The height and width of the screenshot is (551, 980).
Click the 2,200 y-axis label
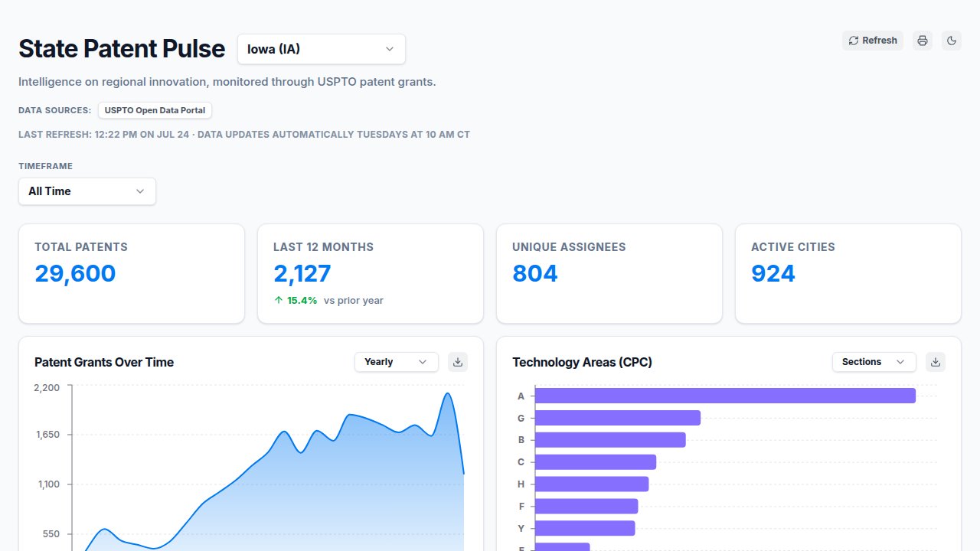coord(47,388)
